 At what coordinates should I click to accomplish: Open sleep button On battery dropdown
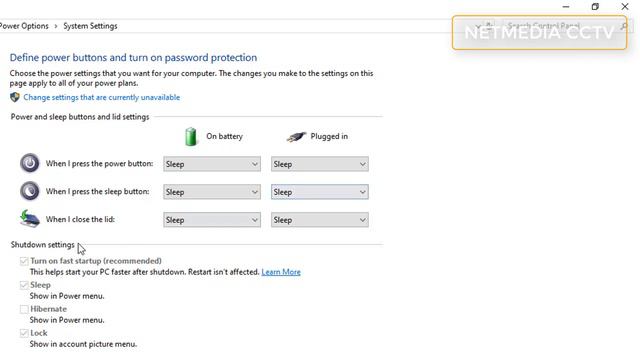point(212,192)
